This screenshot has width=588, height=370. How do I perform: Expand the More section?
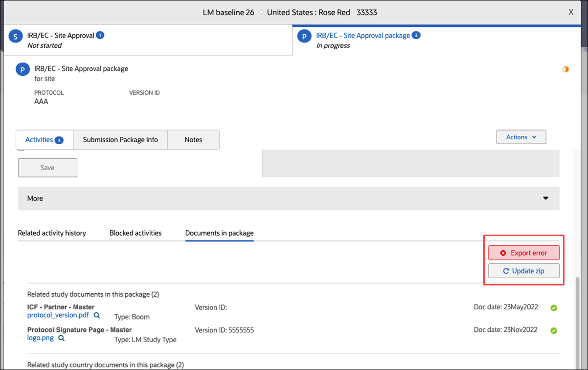click(x=289, y=198)
